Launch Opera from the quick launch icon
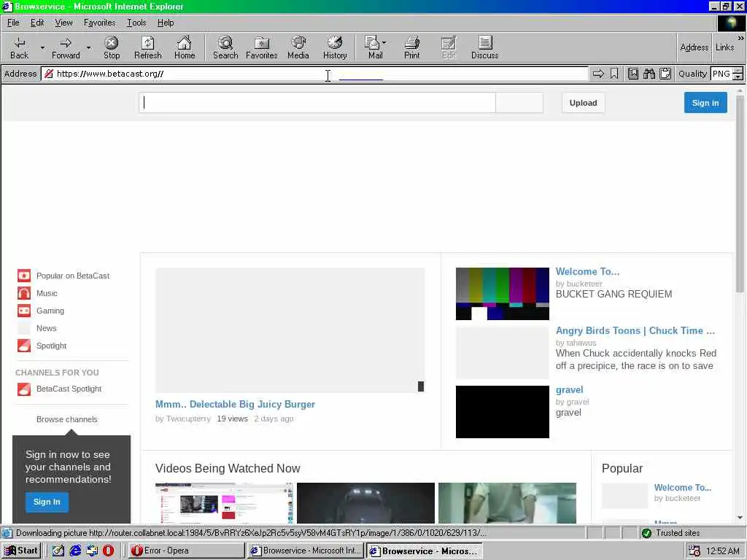This screenshot has width=747, height=560. pos(108,551)
